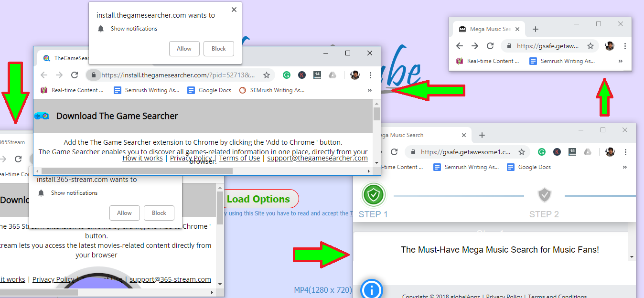Image resolution: width=644 pixels, height=298 pixels.
Task: Open Chrome menu in TheGameSearcher window
Action: point(370,75)
